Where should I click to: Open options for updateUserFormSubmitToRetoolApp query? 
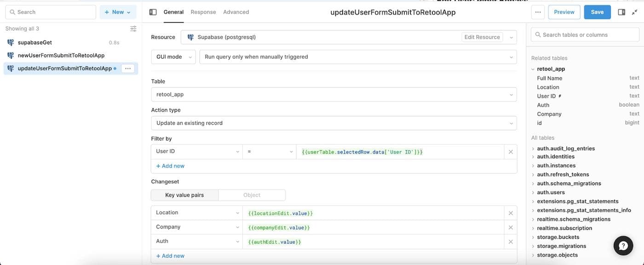pyautogui.click(x=128, y=69)
